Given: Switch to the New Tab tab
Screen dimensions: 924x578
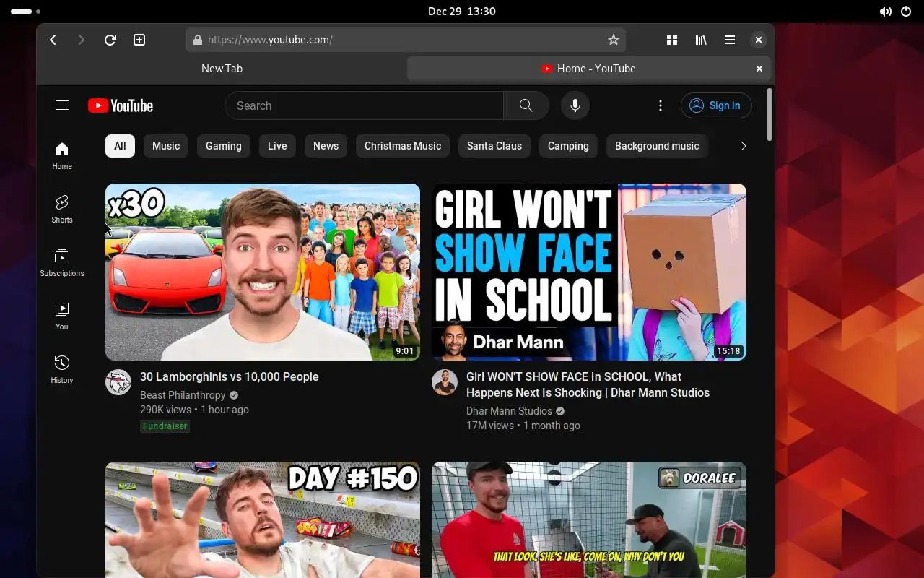Looking at the screenshot, I should point(222,69).
